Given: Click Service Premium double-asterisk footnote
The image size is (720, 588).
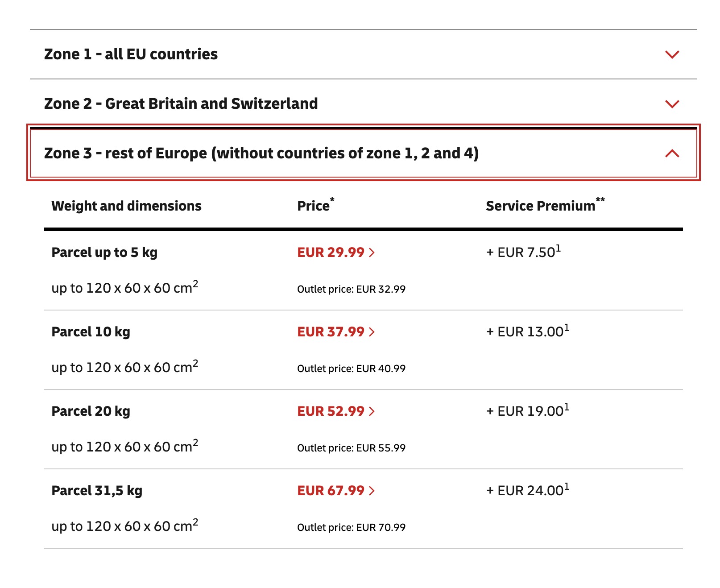Looking at the screenshot, I should point(600,200).
